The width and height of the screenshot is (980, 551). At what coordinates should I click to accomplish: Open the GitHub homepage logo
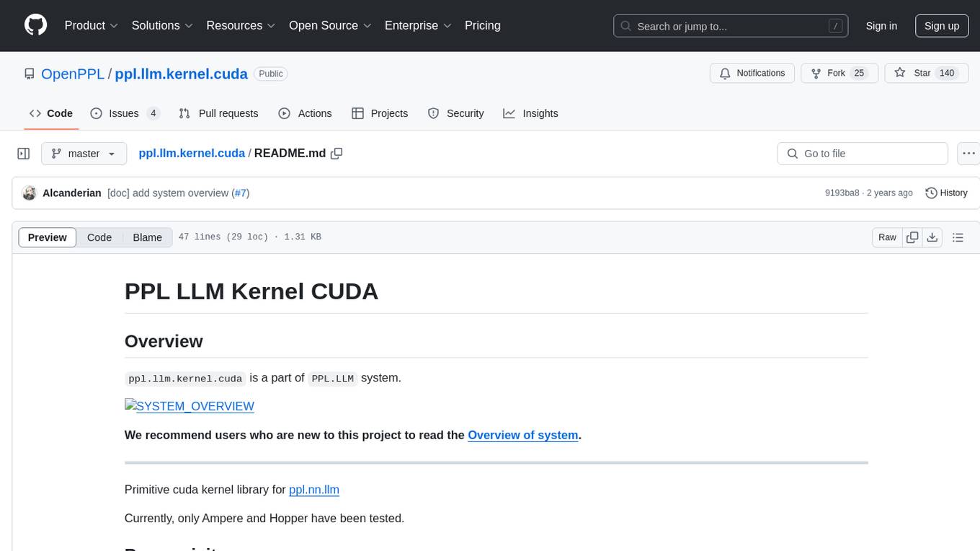click(36, 25)
